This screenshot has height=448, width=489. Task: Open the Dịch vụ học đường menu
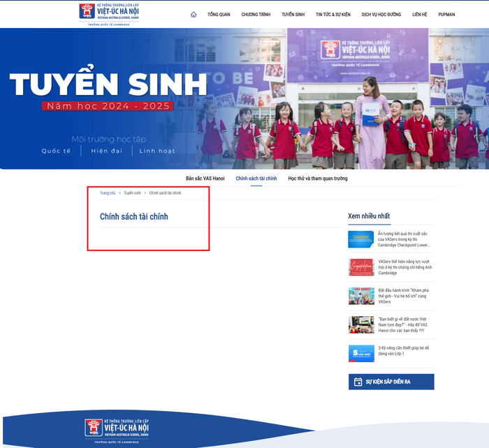(x=381, y=15)
